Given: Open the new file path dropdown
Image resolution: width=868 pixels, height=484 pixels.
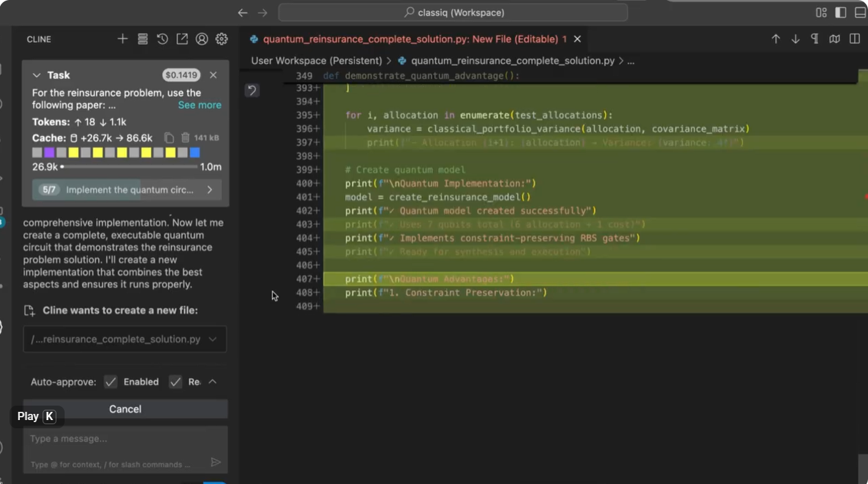Looking at the screenshot, I should coord(213,339).
